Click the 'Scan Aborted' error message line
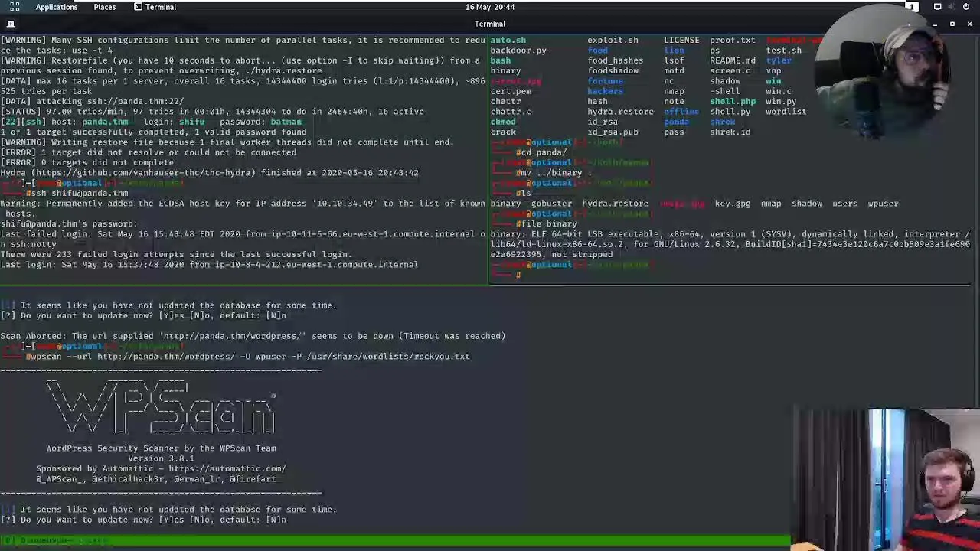Image resolution: width=980 pixels, height=551 pixels. pyautogui.click(x=253, y=336)
